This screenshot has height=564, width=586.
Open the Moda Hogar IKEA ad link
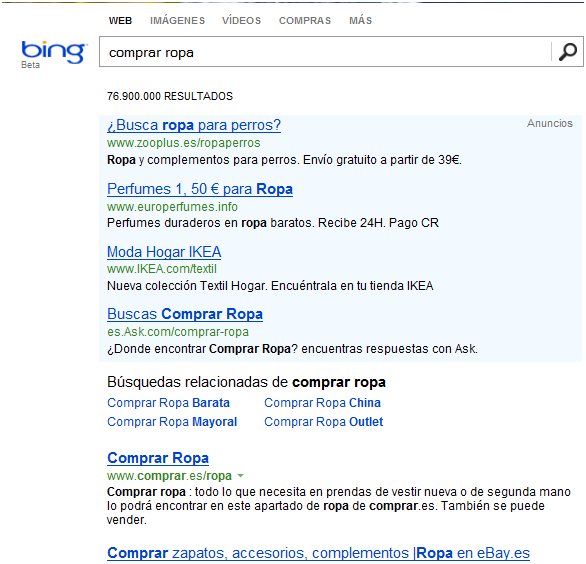pos(164,252)
